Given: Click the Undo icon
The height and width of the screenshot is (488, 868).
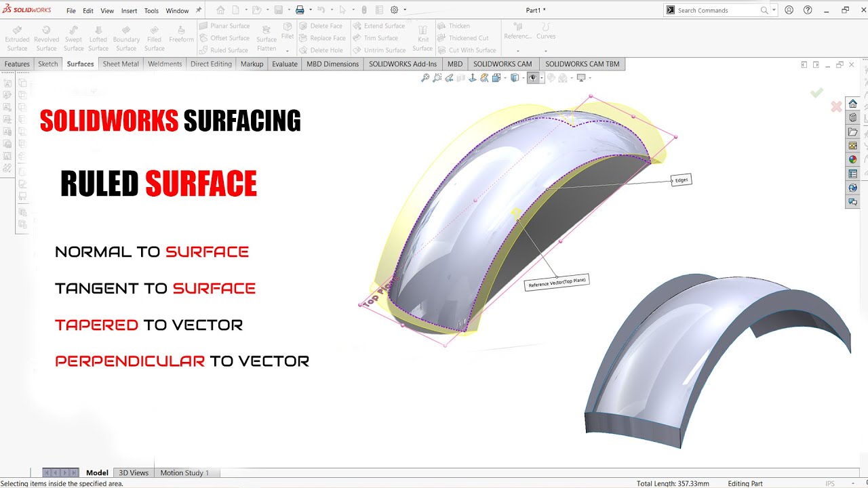Looking at the screenshot, I should 321,10.
